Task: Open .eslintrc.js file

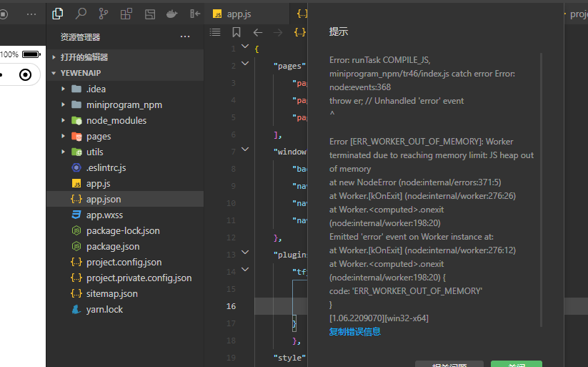Action: 125,168
